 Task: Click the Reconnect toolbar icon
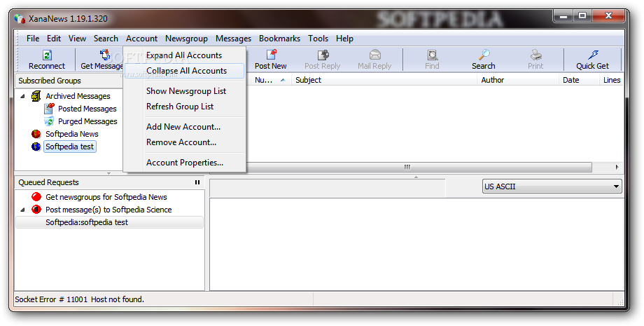point(47,55)
